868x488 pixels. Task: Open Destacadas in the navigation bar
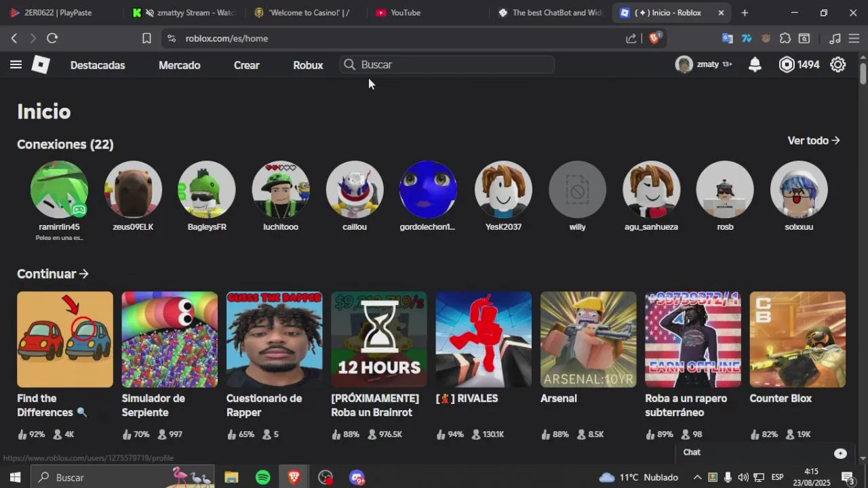(x=98, y=65)
